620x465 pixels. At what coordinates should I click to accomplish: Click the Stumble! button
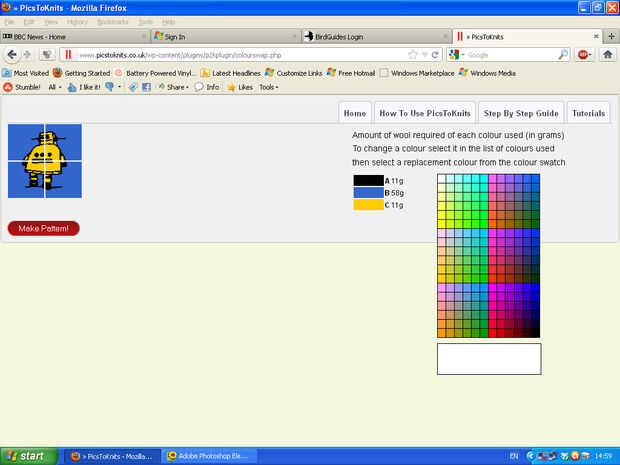coord(21,87)
